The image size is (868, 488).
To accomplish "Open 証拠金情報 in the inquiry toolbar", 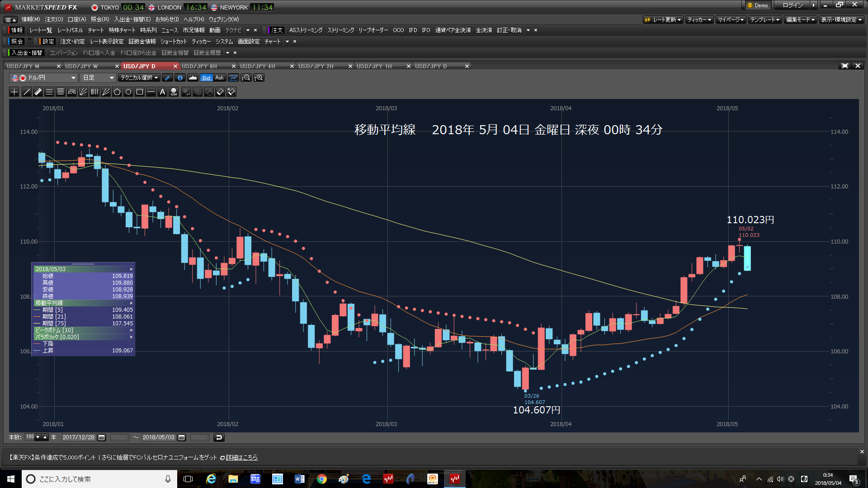I will 142,42.
